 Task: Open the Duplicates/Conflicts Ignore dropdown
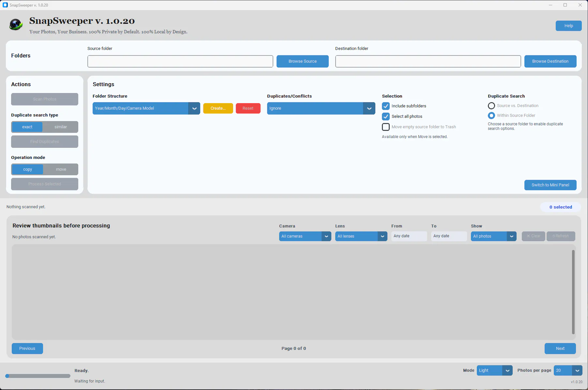[321, 108]
